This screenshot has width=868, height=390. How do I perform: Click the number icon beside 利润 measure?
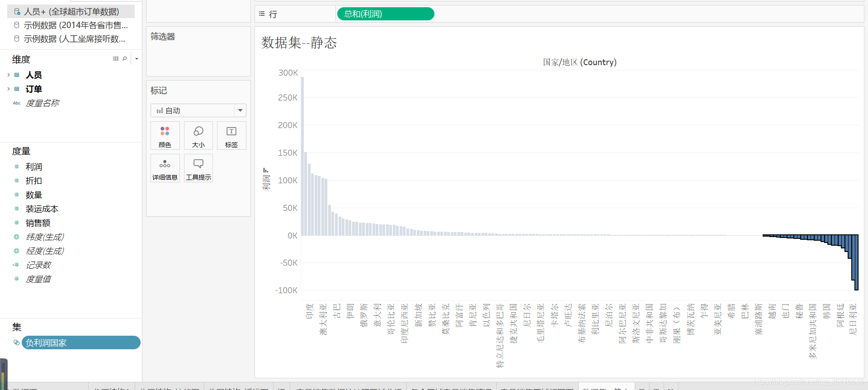coord(17,167)
